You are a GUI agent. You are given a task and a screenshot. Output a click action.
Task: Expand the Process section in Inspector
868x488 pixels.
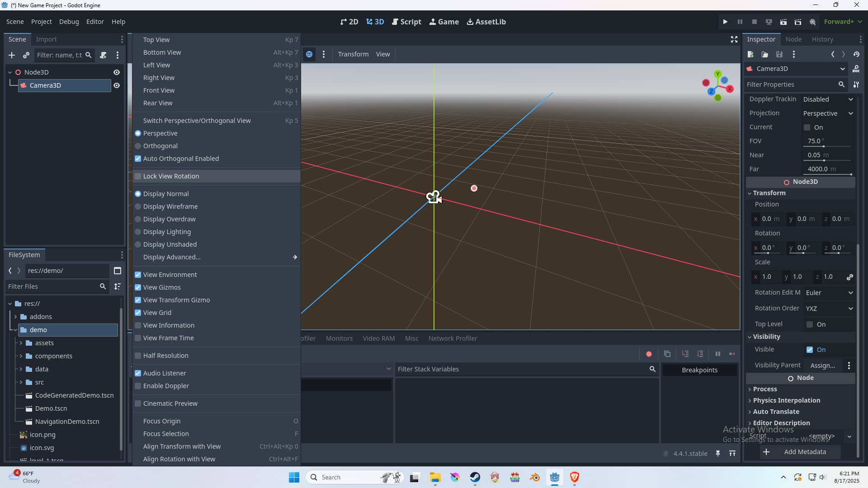pyautogui.click(x=764, y=389)
